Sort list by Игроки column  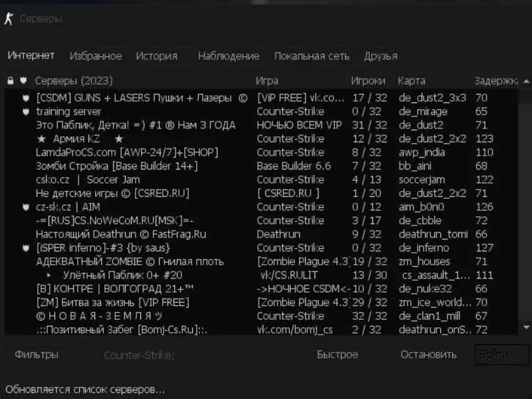[x=368, y=80]
